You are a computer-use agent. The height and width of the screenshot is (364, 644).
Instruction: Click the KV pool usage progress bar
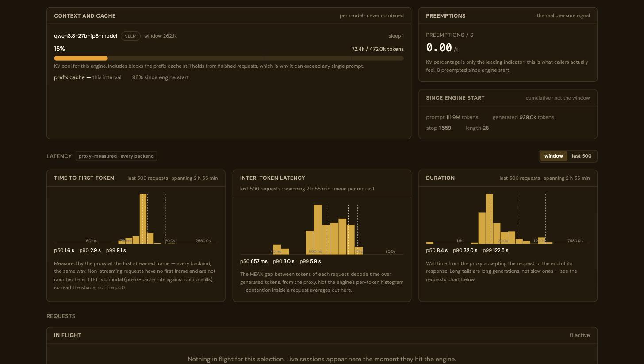pyautogui.click(x=229, y=58)
